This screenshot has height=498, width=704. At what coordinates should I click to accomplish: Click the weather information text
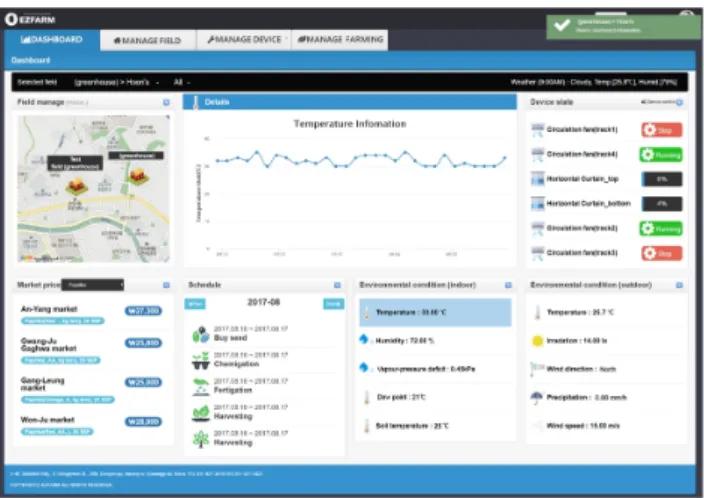pyautogui.click(x=594, y=82)
